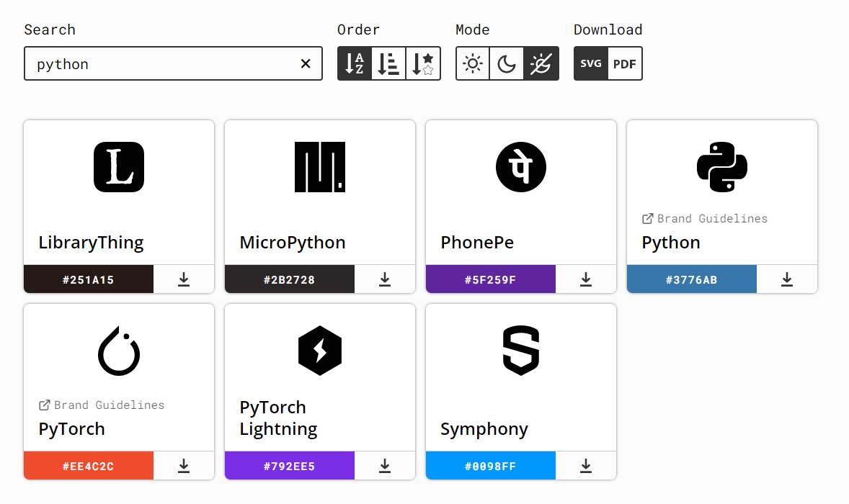
Task: Open PyTorch Brand Guidelines link
Action: click(102, 405)
